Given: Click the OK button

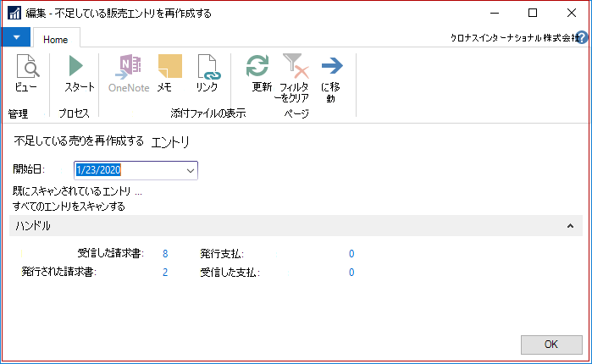Looking at the screenshot, I should [x=551, y=345].
